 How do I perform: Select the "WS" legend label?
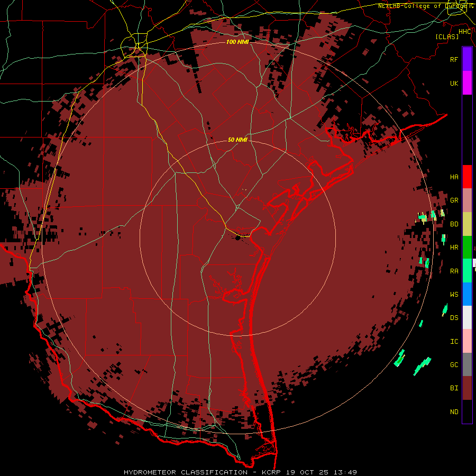point(454,294)
